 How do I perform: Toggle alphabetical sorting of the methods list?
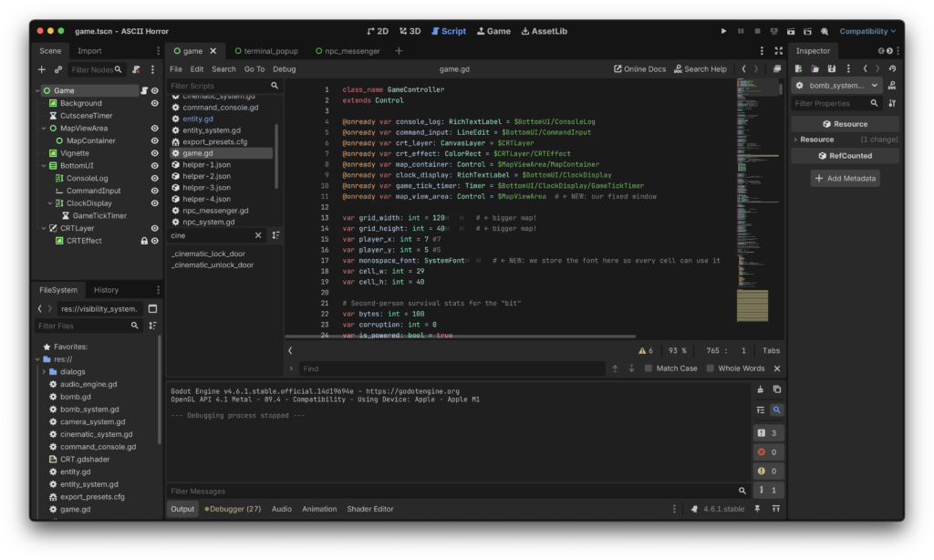pos(275,235)
